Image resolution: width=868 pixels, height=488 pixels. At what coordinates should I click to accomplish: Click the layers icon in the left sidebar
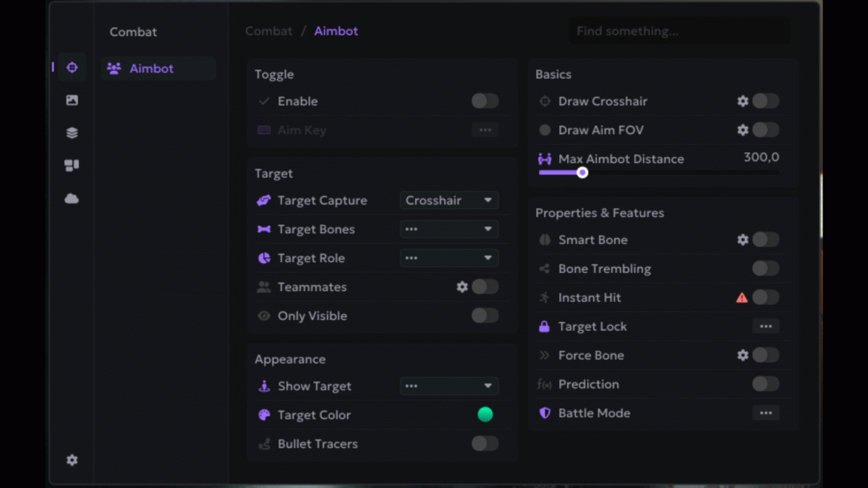[71, 132]
